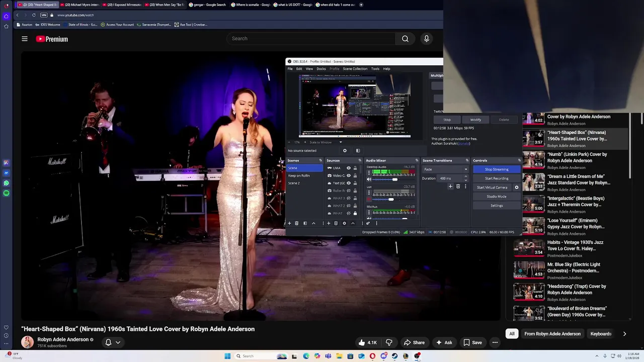Remove selected scene with trash in Scenes dock
The height and width of the screenshot is (362, 644).
tap(296, 223)
